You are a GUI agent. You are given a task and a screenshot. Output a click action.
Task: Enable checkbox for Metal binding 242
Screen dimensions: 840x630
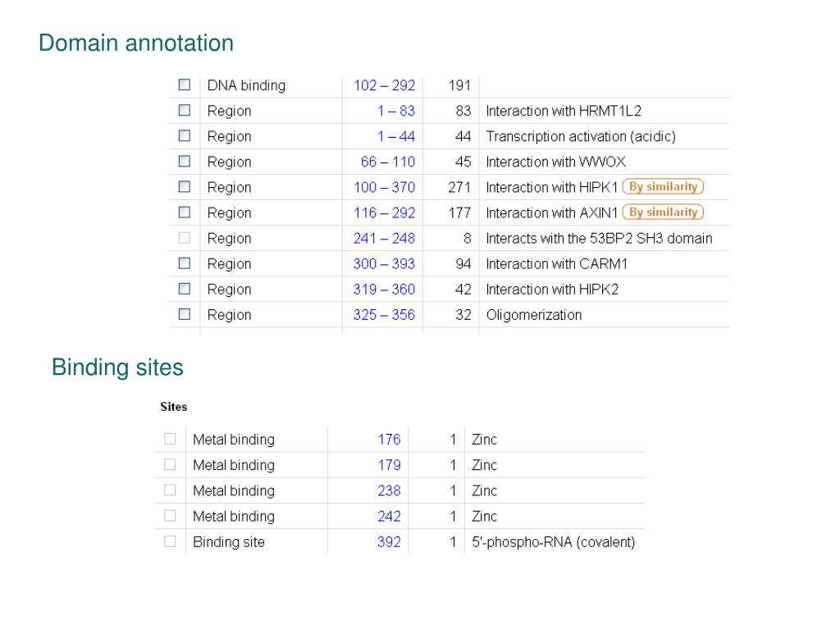(x=170, y=515)
